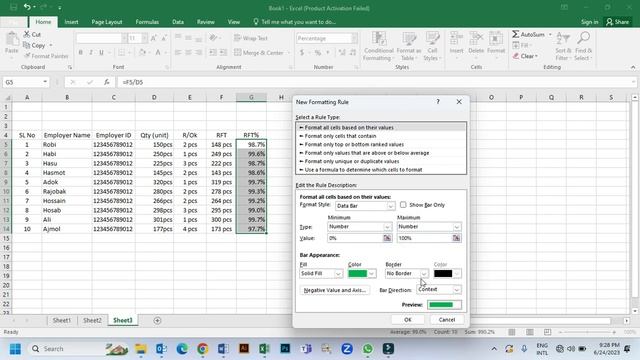The width and height of the screenshot is (640, 360).
Task: Open the green bar fill color picker
Action: click(x=362, y=273)
